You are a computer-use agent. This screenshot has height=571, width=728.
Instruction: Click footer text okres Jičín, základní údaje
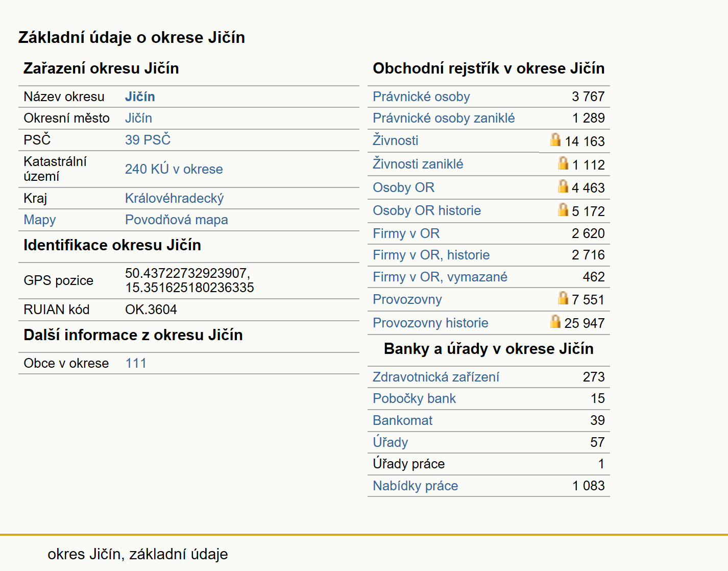(x=138, y=554)
